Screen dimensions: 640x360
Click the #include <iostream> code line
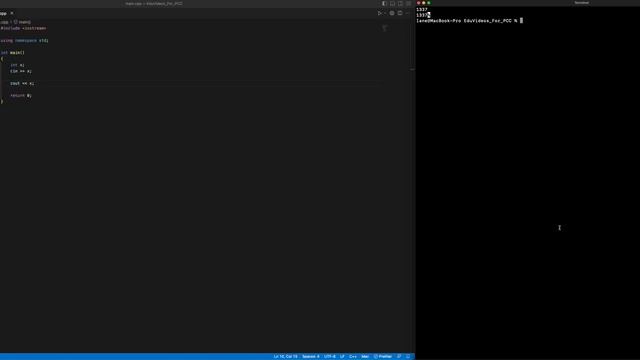[x=23, y=28]
